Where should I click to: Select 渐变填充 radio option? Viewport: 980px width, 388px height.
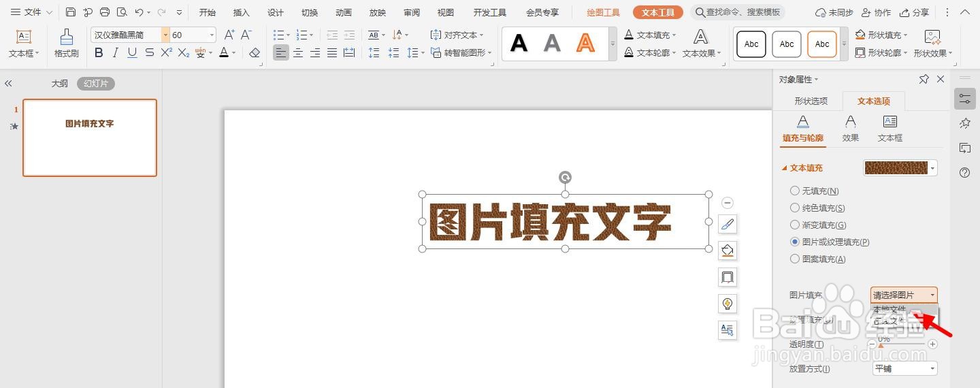pyautogui.click(x=818, y=225)
